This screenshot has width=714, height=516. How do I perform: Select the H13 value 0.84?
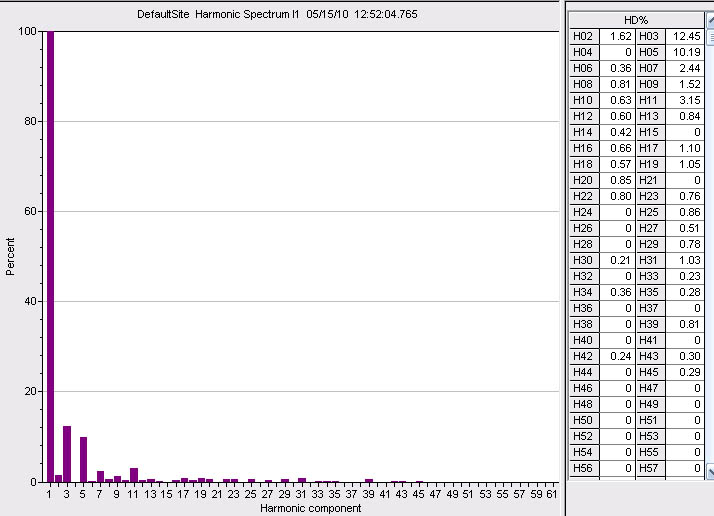click(x=684, y=116)
